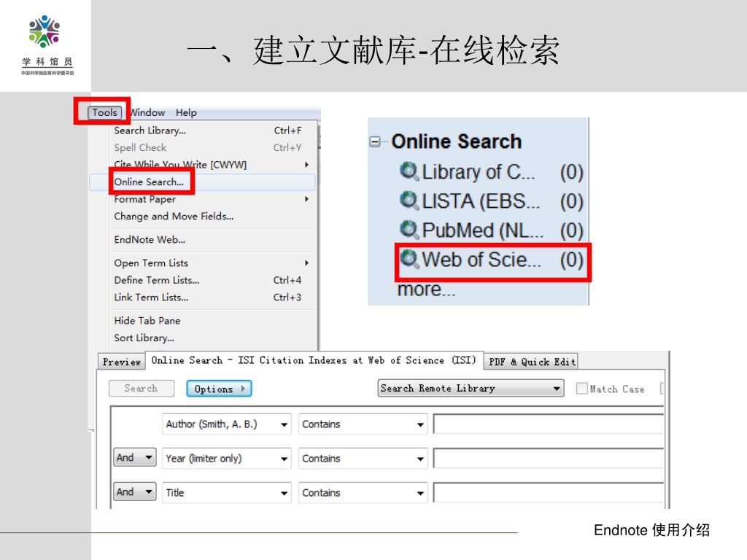Open the Search Remote Library dropdown
747x560 pixels.
pyautogui.click(x=471, y=388)
